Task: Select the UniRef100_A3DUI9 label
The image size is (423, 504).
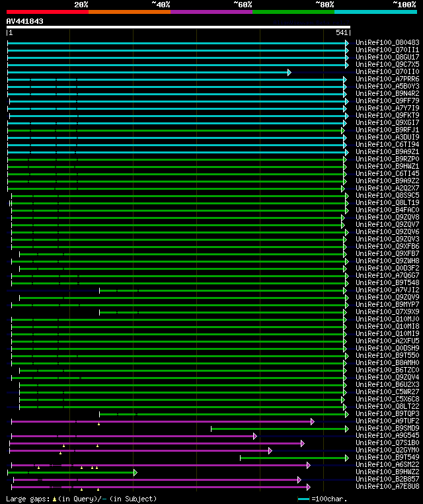Action: pyautogui.click(x=387, y=137)
